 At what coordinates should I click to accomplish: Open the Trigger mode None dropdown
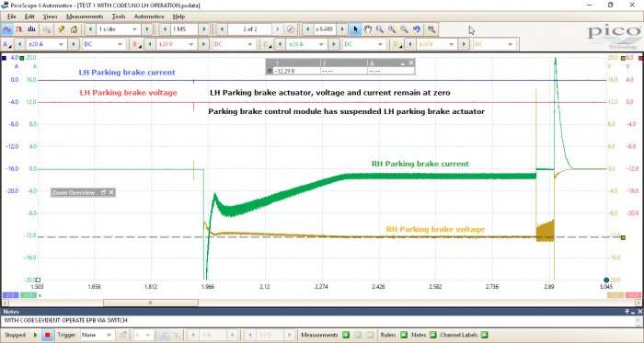pos(97,335)
